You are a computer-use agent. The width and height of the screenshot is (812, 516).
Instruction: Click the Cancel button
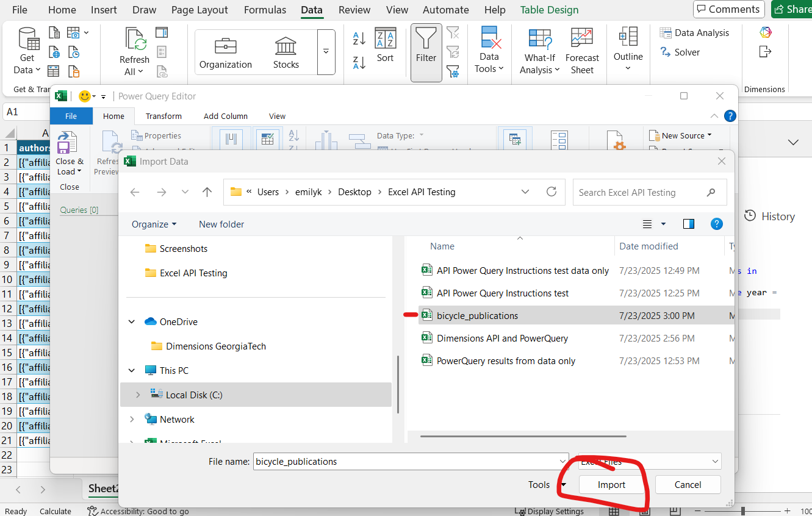click(x=688, y=485)
